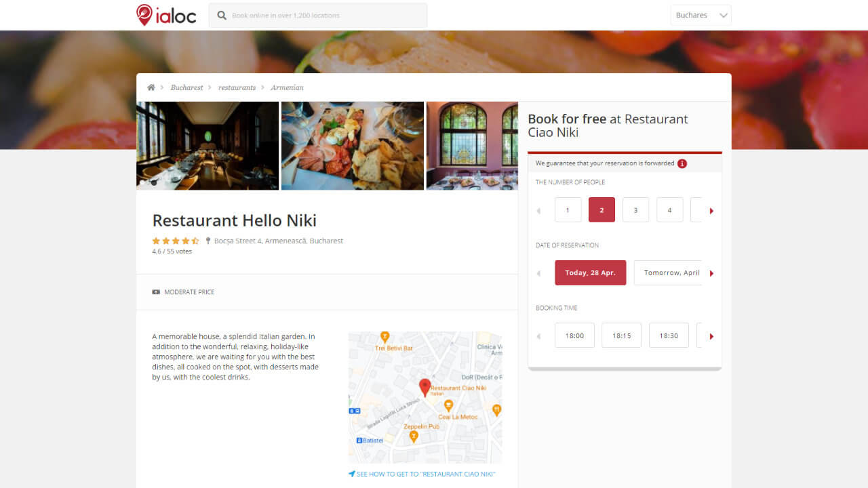
Task: Select 1 person
Action: coord(568,210)
